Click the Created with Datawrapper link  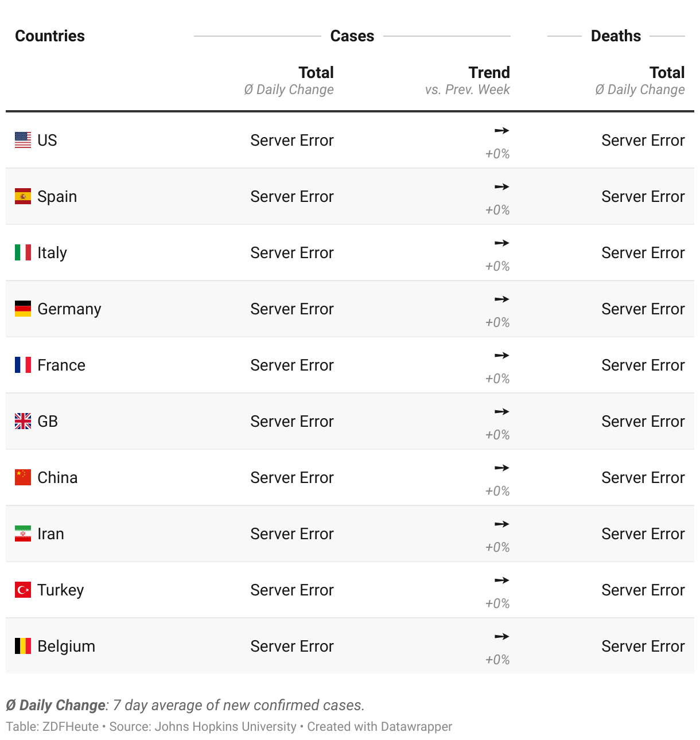379,727
